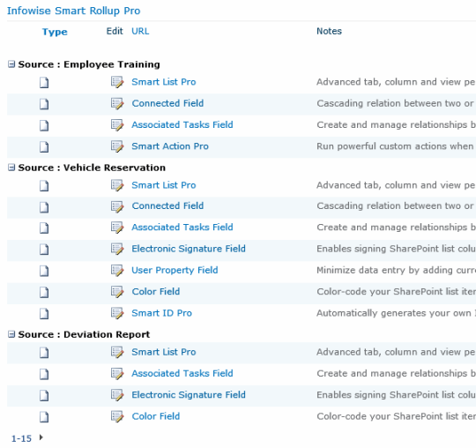Open Associated Tasks Field link under Employee Training
Viewport: 476px width, 448px height.
(182, 124)
